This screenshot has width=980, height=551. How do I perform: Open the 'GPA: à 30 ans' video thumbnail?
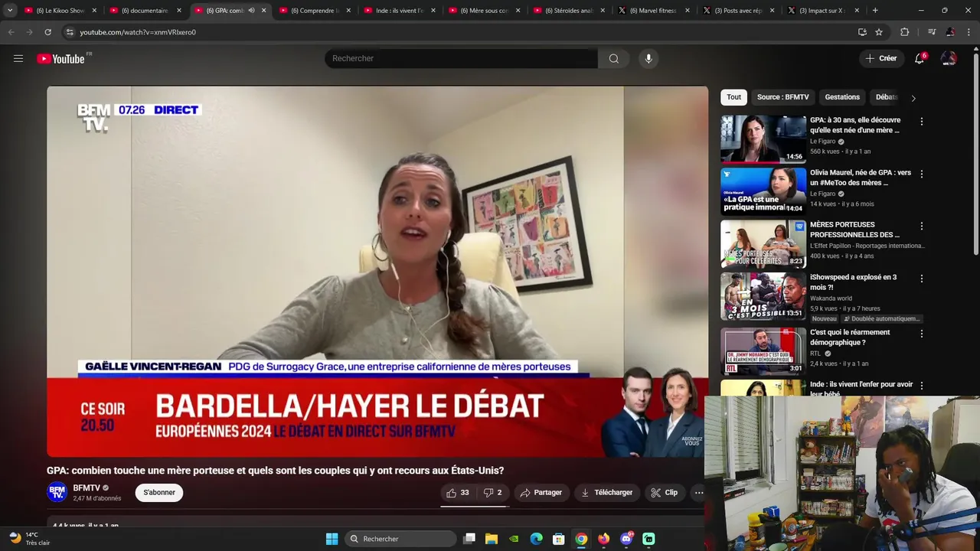tap(763, 139)
